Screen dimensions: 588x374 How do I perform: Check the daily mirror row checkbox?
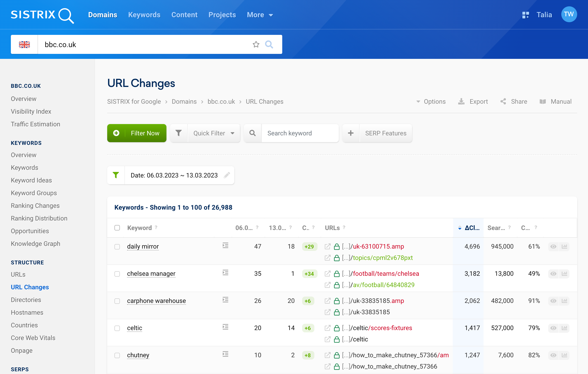pyautogui.click(x=117, y=247)
